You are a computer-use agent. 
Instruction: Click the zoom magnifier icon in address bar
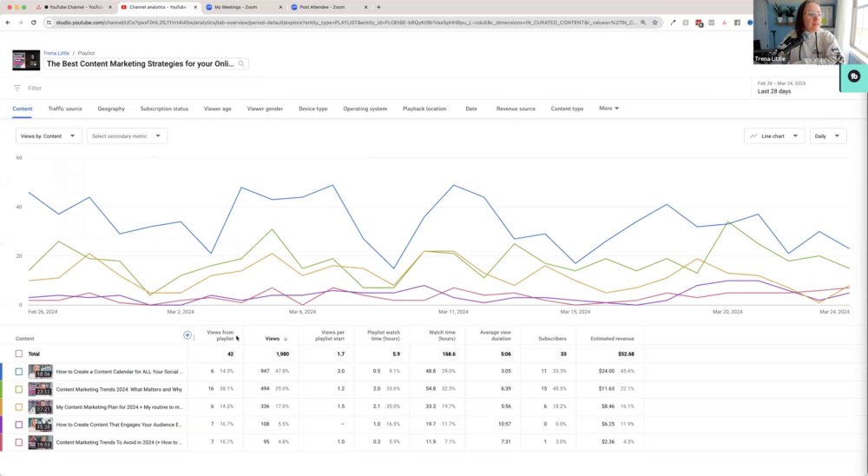643,23
